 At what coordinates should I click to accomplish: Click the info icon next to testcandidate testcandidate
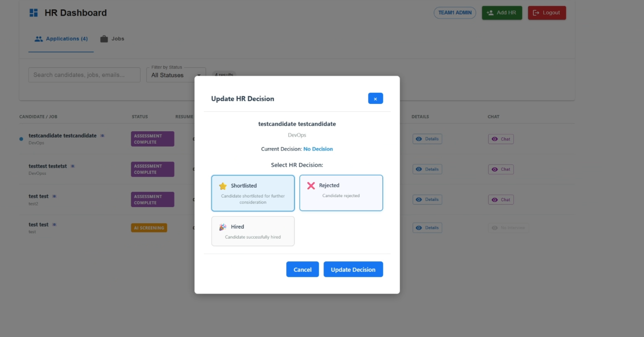pyautogui.click(x=102, y=135)
